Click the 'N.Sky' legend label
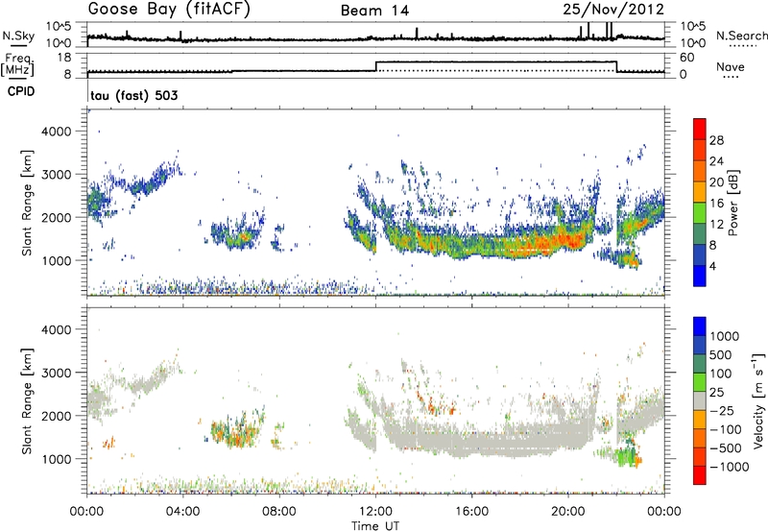The image size is (768, 532). 18,36
